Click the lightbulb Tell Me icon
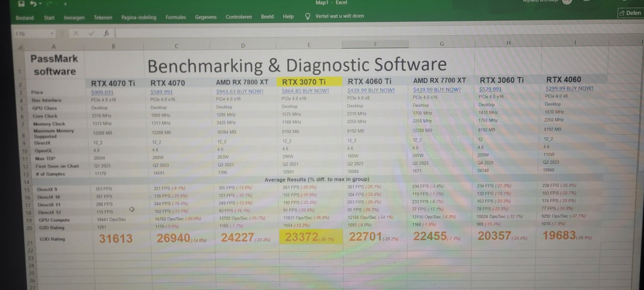This screenshot has width=644, height=290. pos(307,16)
